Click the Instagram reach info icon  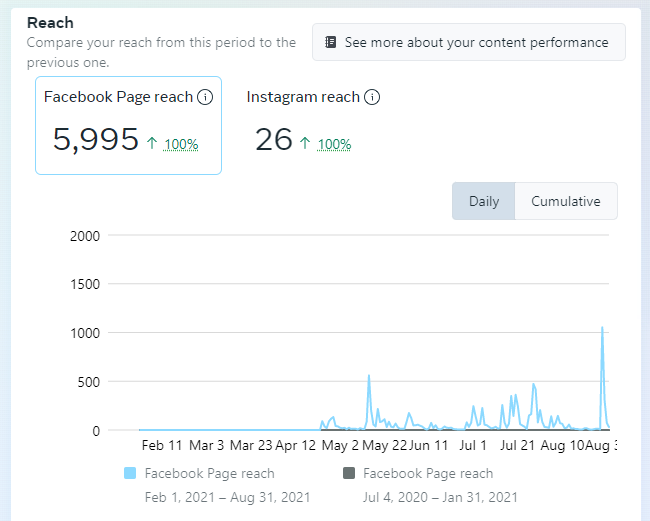pyautogui.click(x=372, y=97)
